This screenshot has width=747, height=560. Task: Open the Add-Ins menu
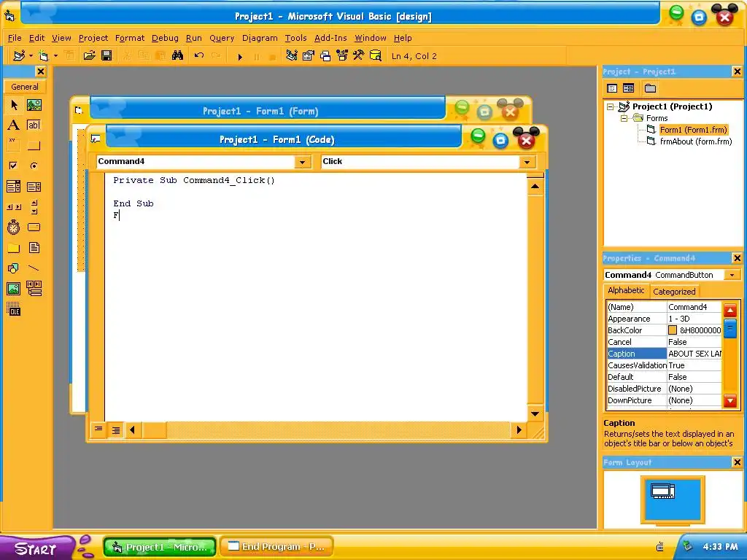coord(330,38)
